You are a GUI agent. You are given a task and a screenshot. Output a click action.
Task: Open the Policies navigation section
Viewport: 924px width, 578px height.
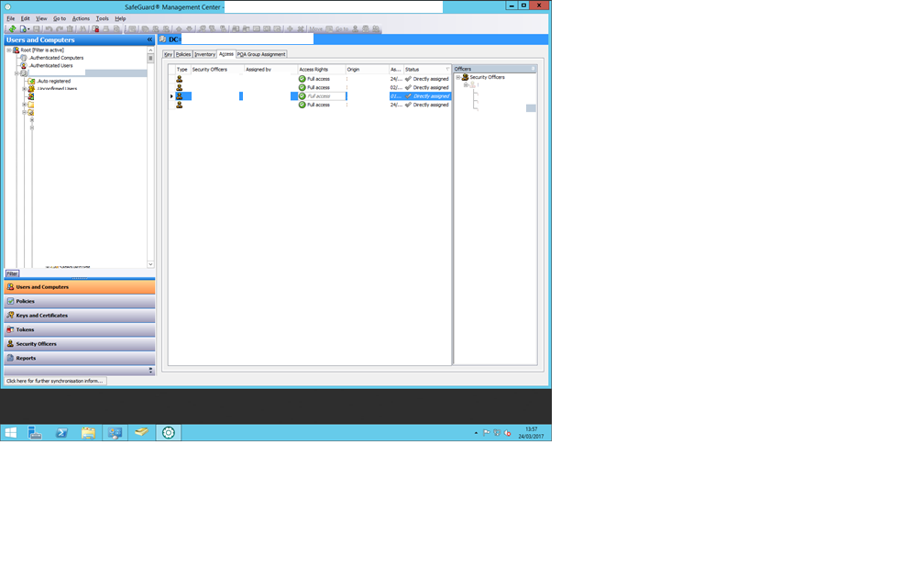pos(80,301)
